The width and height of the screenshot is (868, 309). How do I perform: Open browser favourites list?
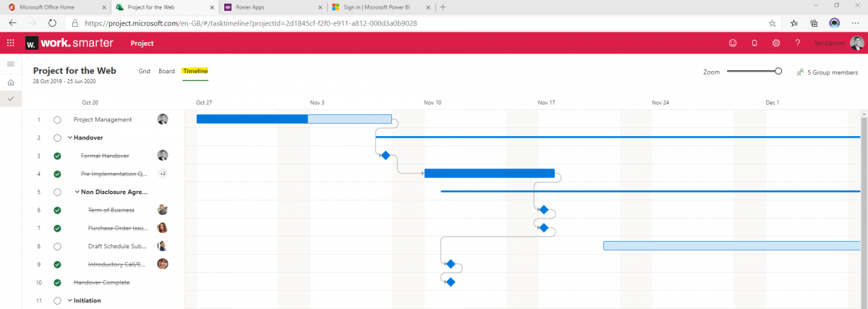(x=794, y=22)
